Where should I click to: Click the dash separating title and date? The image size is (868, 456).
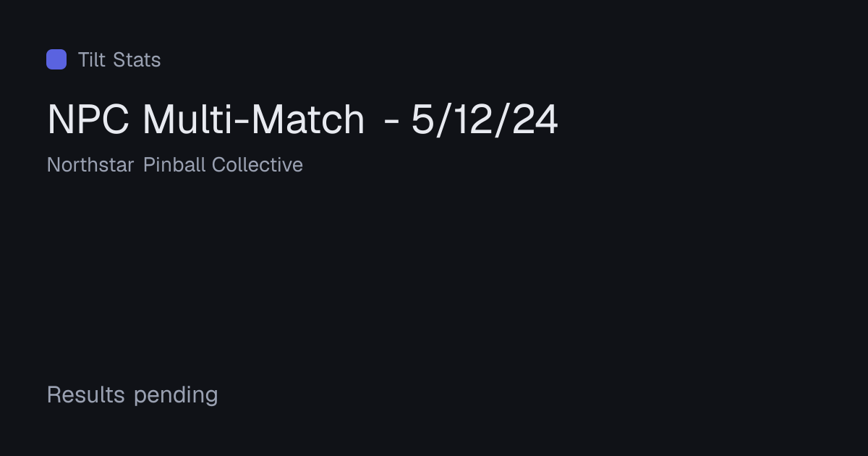click(391, 122)
